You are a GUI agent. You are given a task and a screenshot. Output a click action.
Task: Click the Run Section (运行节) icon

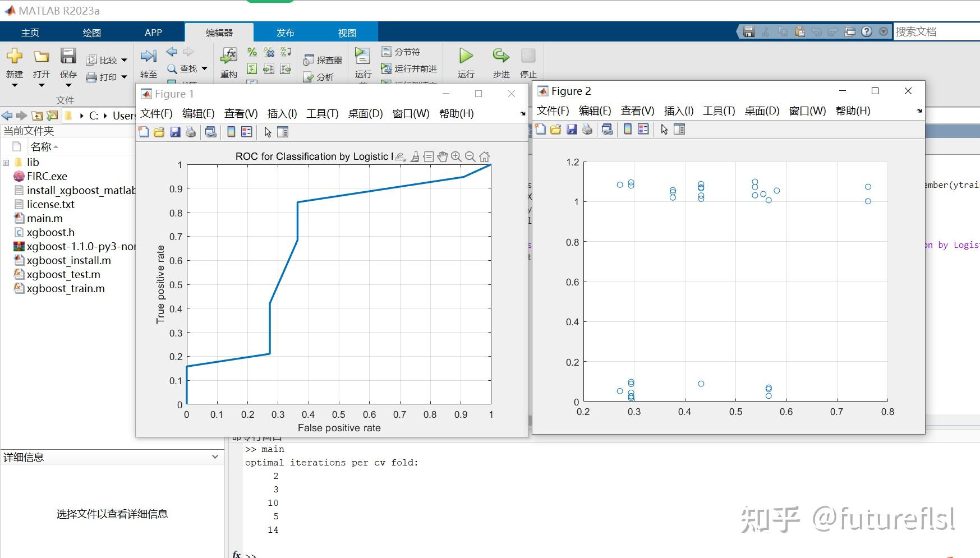click(362, 56)
